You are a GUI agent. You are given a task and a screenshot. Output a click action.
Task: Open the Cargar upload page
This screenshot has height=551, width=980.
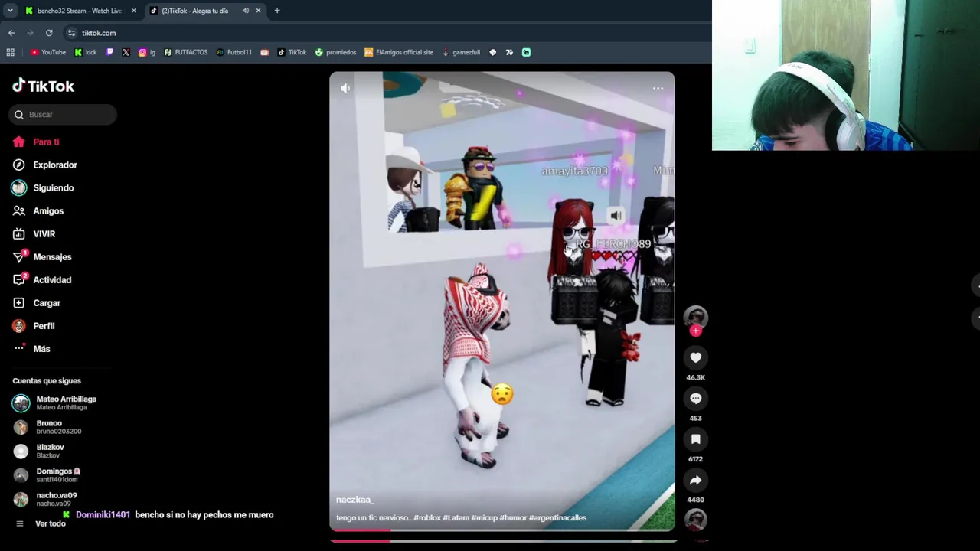36,302
